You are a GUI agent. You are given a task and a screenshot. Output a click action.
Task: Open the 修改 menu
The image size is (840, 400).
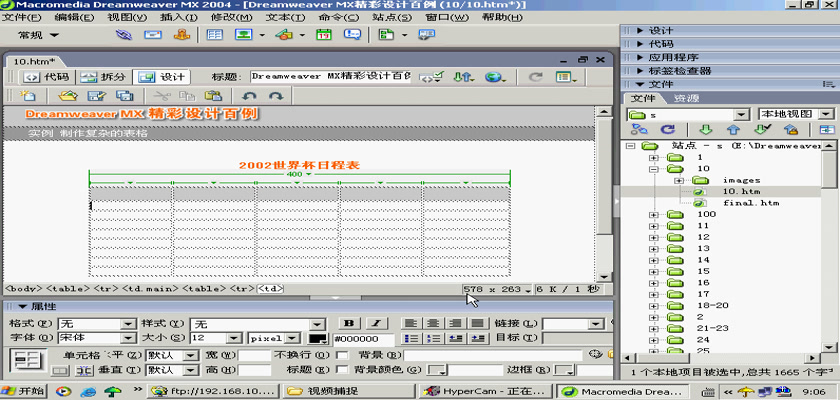(x=231, y=17)
